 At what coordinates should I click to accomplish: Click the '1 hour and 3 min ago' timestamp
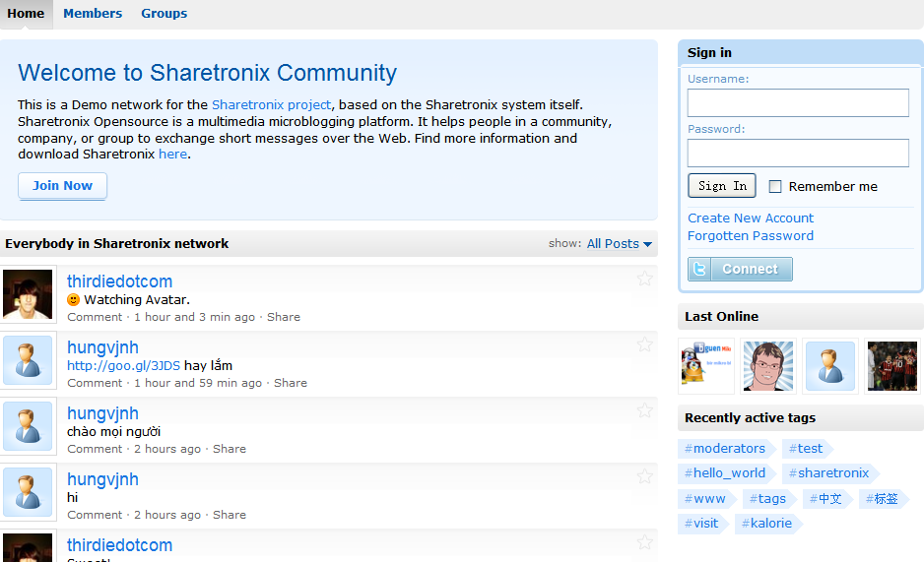[194, 317]
